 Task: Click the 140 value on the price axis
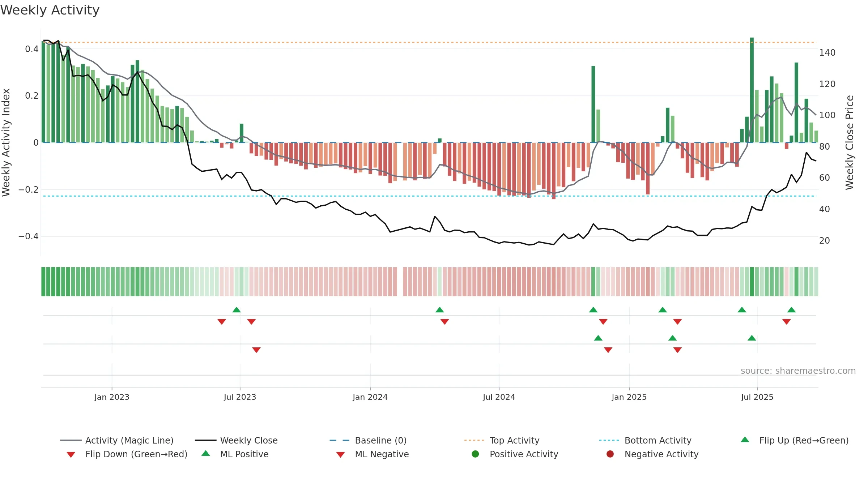pyautogui.click(x=827, y=53)
